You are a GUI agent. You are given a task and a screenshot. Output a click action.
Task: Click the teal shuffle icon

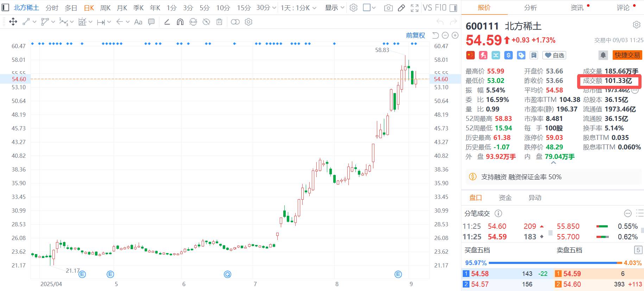coord(496,55)
